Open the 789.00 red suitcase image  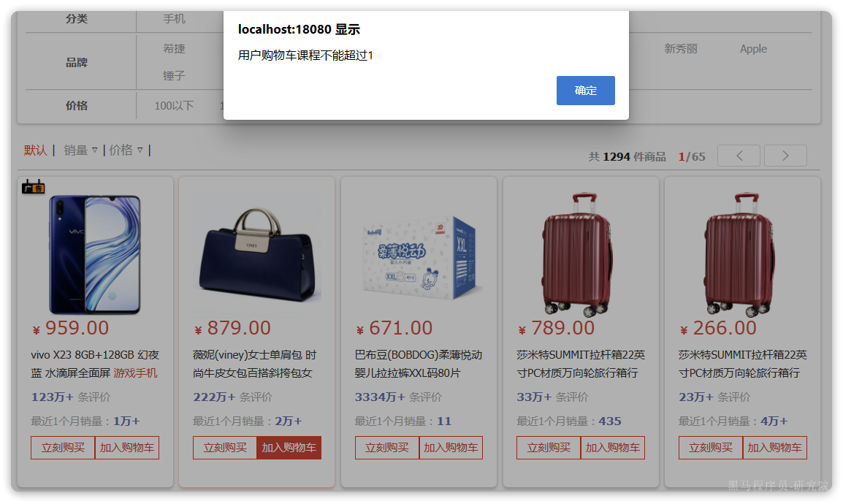pos(580,254)
